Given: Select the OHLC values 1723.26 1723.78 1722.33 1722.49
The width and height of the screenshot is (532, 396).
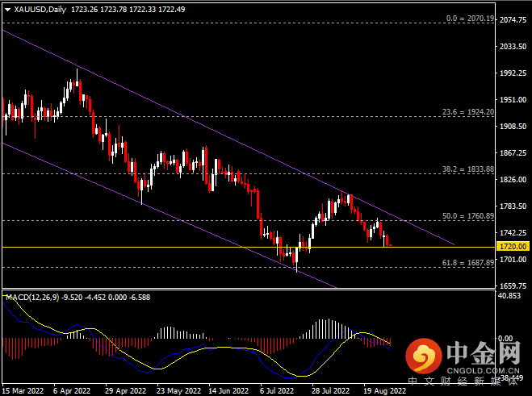Looking at the screenshot, I should (128, 10).
